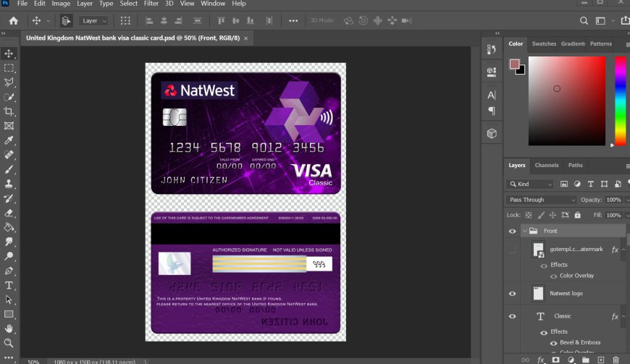Hide the Front group layer
This screenshot has width=630, height=364.
pyautogui.click(x=512, y=231)
